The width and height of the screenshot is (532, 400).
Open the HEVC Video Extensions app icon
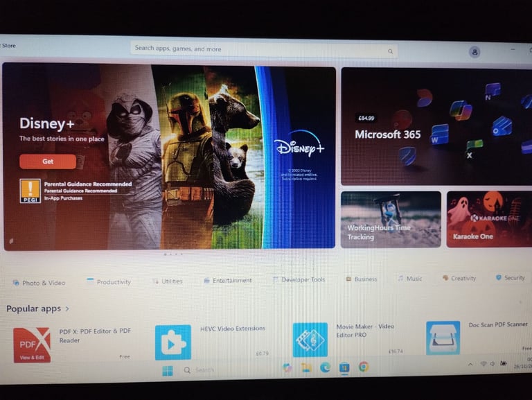coord(173,342)
